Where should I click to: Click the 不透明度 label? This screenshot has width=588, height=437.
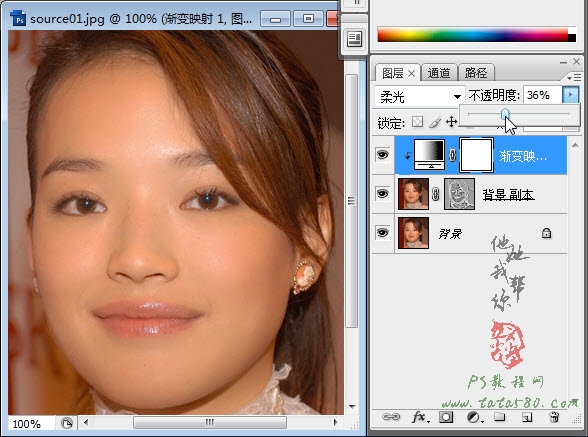point(494,95)
